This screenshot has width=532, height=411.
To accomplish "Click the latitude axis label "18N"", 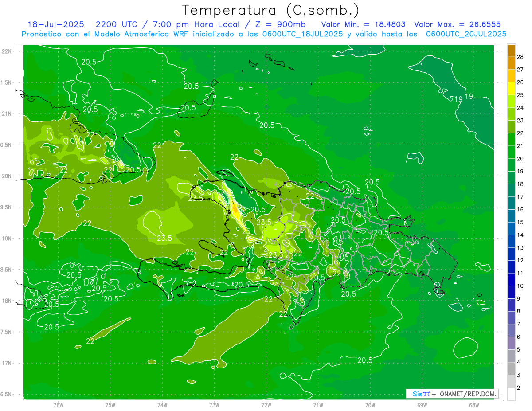I will point(8,301).
